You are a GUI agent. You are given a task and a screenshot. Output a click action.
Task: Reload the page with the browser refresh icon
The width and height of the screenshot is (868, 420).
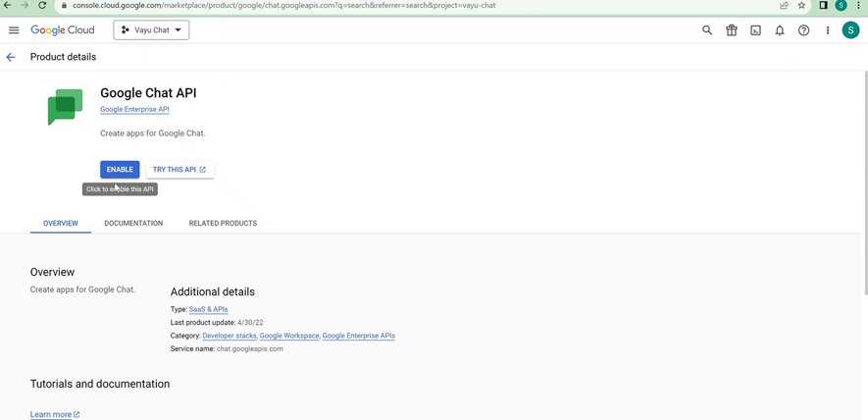tap(42, 5)
